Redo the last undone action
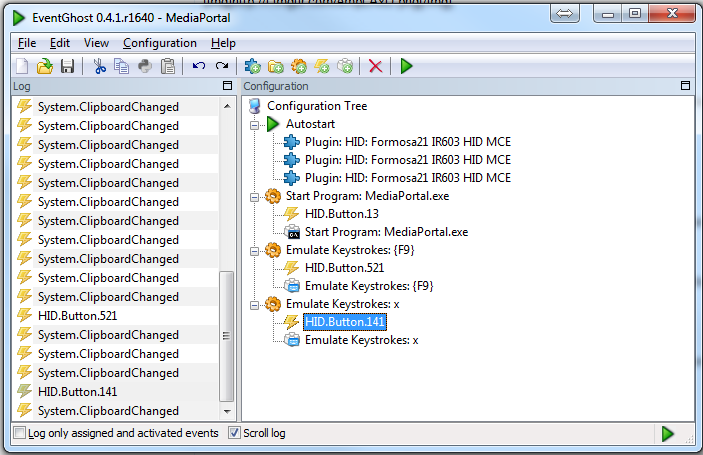The height and width of the screenshot is (455, 703). coord(221,66)
